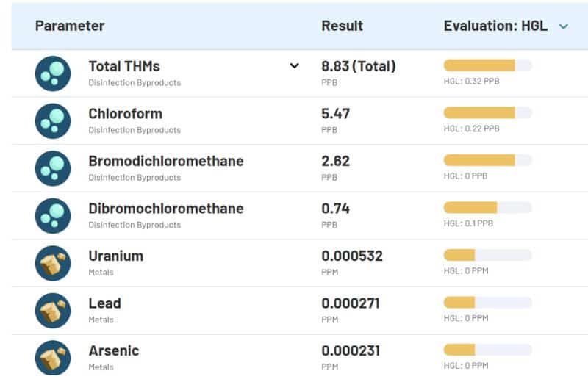Image resolution: width=588 pixels, height=382 pixels.
Task: Click the Dibromochloromethane bubbles icon
Action: click(53, 216)
